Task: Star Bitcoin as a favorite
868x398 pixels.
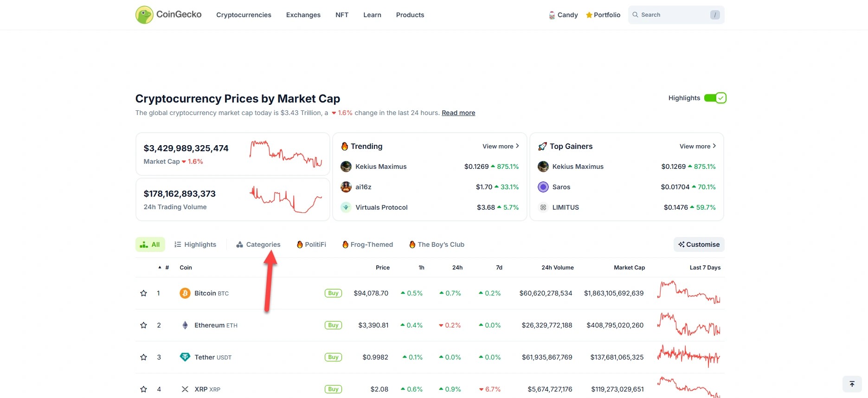Action: point(144,293)
